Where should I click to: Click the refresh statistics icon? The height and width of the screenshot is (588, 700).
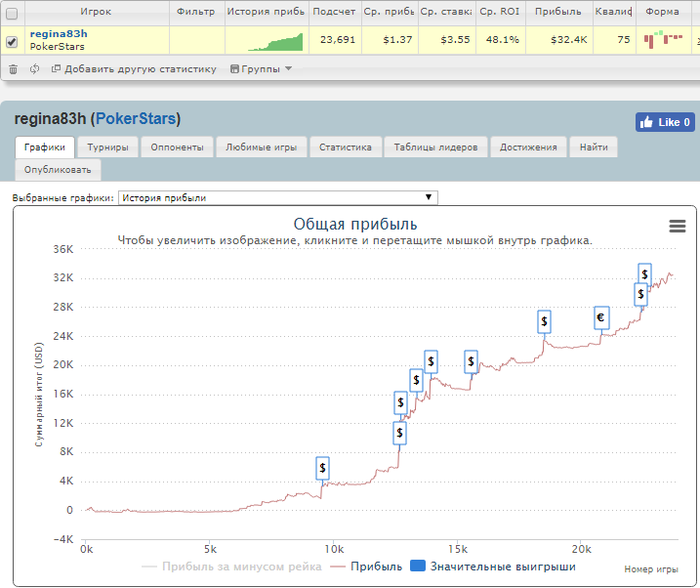35,69
